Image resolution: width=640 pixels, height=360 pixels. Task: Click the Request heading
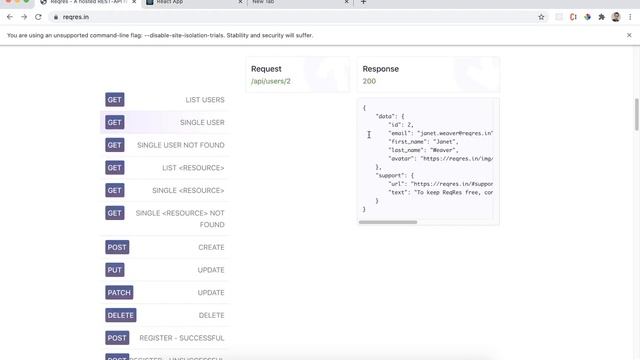(x=266, y=69)
